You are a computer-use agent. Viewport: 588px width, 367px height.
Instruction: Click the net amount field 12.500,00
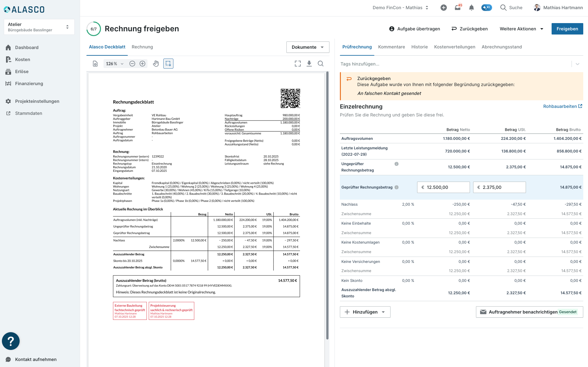click(443, 187)
